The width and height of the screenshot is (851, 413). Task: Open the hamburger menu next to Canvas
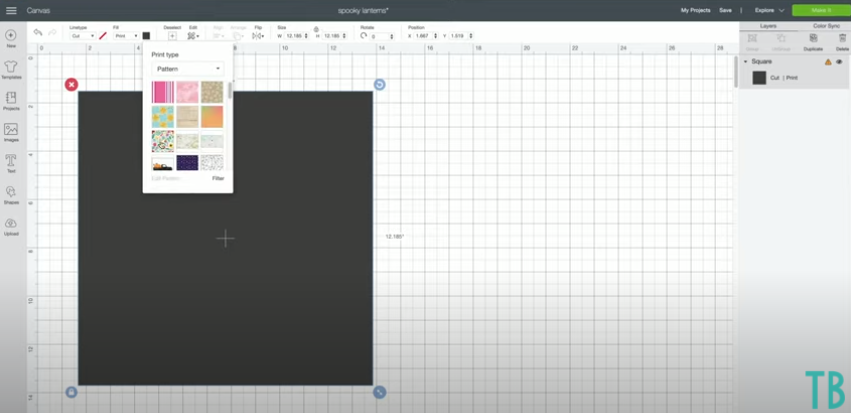[x=11, y=10]
